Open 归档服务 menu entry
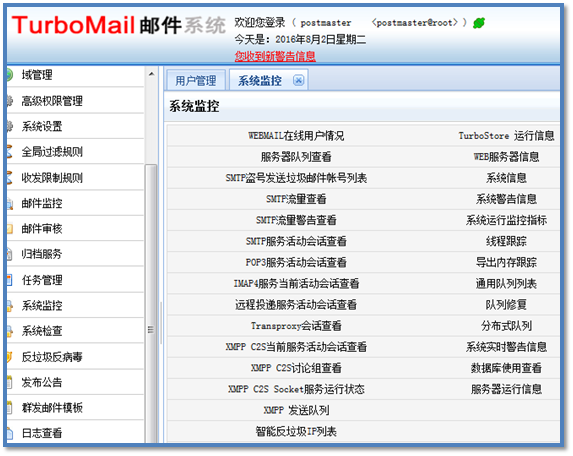Screen dimensions: 573x456 (42, 254)
